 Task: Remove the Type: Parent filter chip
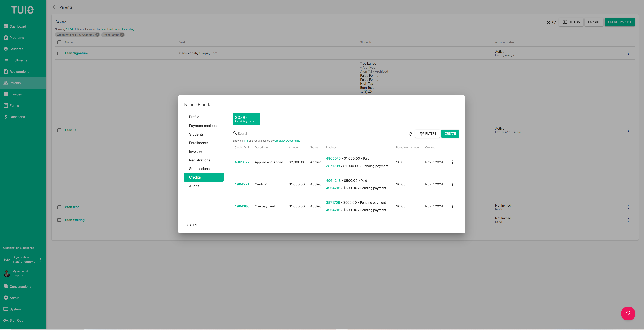pos(122,35)
